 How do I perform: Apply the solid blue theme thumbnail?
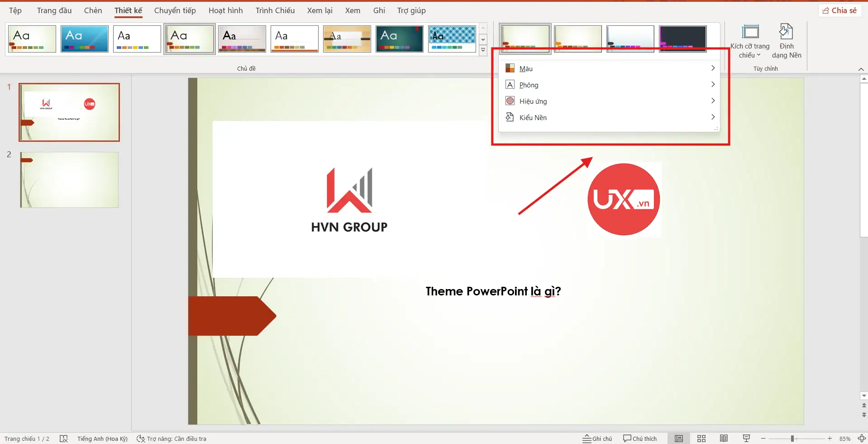[x=85, y=39]
